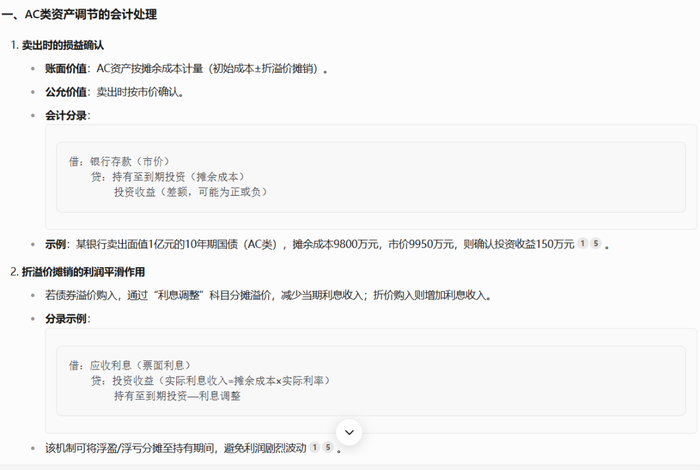Open citation 5 after 投资收益150万元
Image resolution: width=700 pixels, height=470 pixels.
click(596, 243)
